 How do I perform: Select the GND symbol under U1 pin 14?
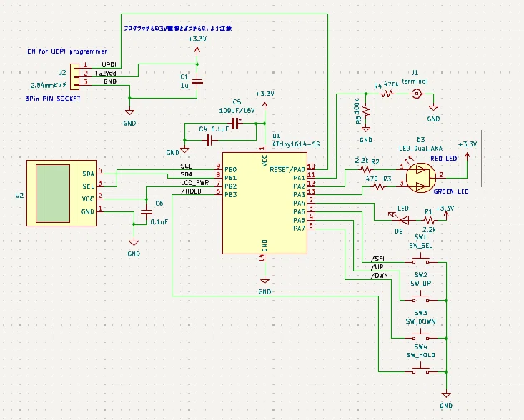pyautogui.click(x=265, y=281)
